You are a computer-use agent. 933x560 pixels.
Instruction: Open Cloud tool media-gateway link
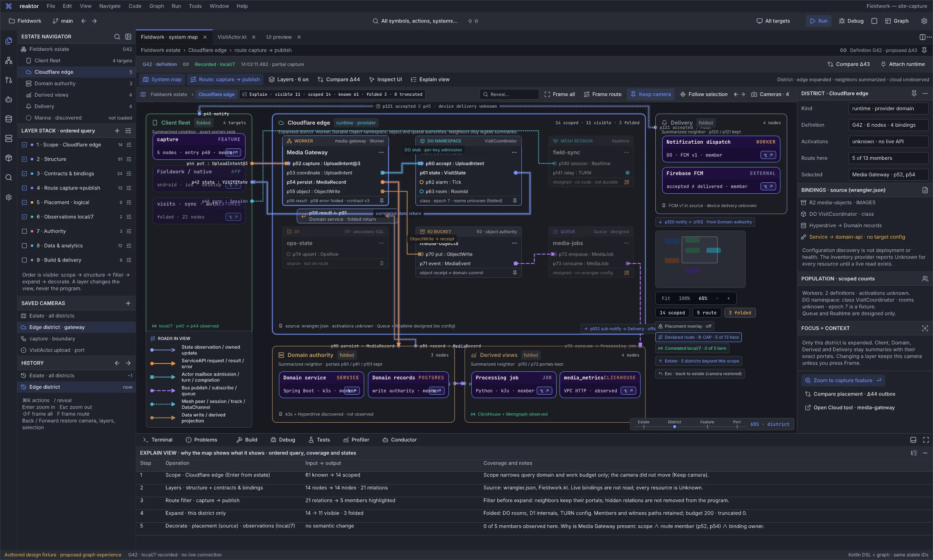[849, 407]
